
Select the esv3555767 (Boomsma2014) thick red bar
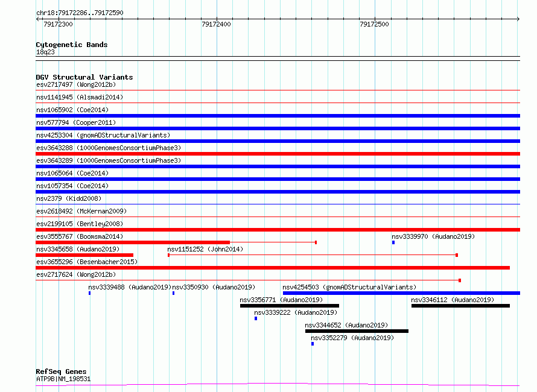click(133, 242)
